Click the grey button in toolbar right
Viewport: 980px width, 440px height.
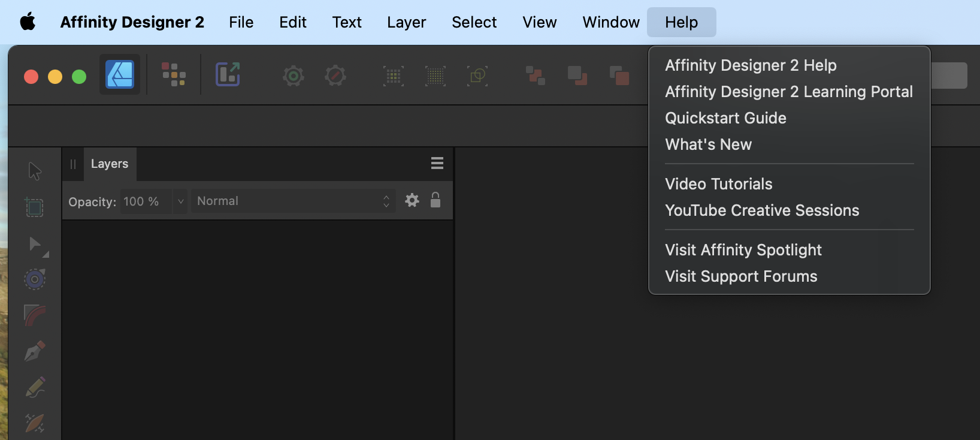(x=949, y=76)
